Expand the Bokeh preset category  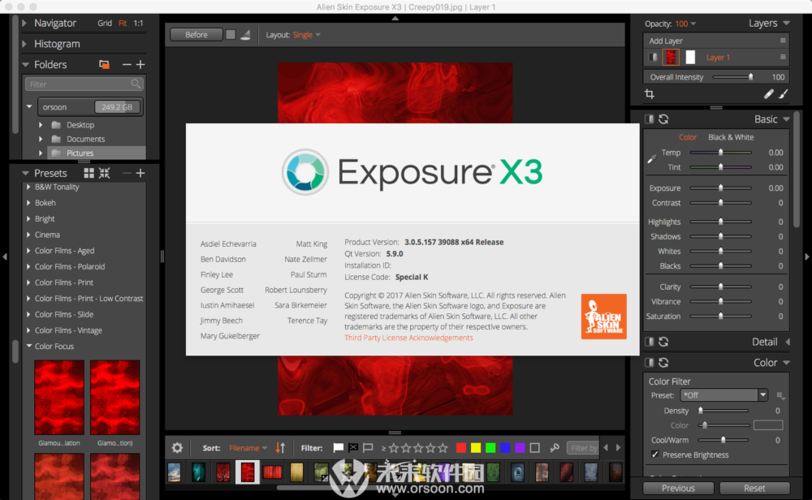pyautogui.click(x=28, y=203)
